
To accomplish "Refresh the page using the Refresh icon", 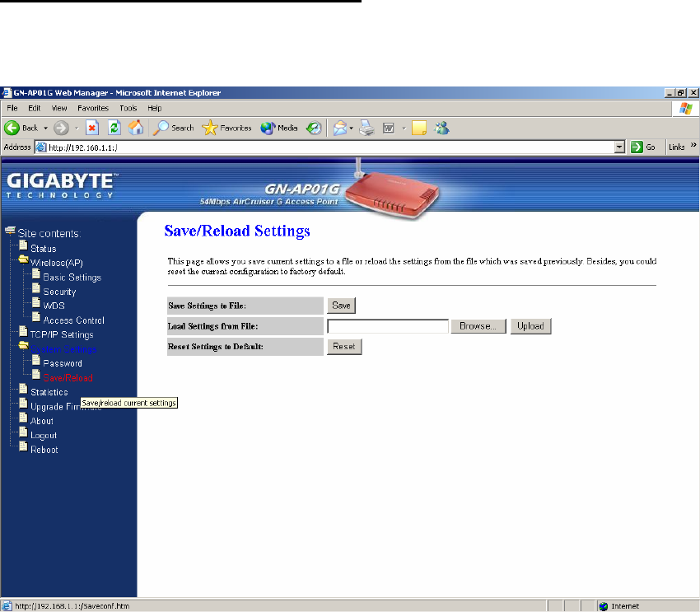I will (114, 128).
